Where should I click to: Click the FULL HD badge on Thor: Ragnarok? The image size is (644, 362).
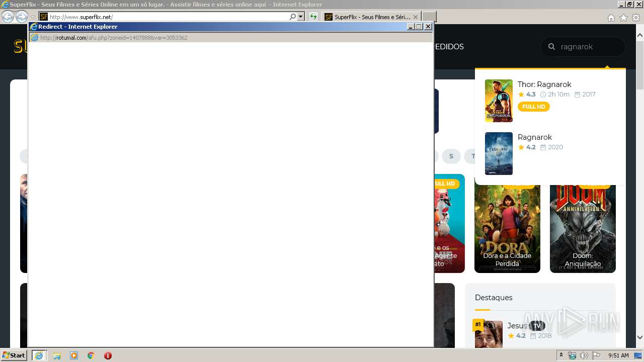533,107
